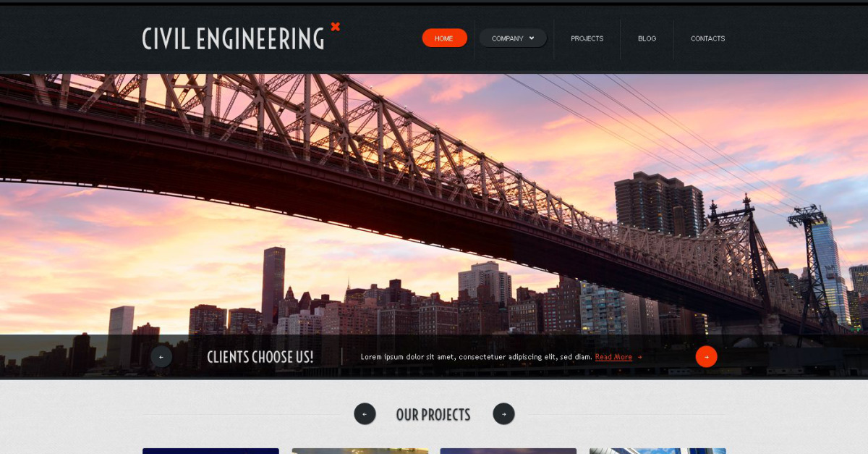Open the Home menu item
The image size is (868, 454).
tap(444, 38)
